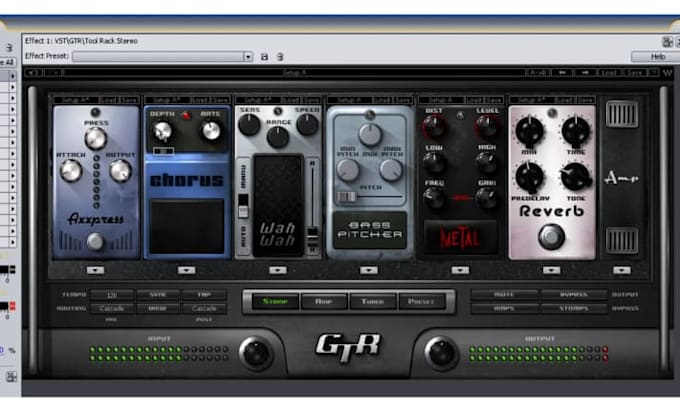Go to next preset with right arrow
This screenshot has width=680, height=411.
[x=585, y=72]
